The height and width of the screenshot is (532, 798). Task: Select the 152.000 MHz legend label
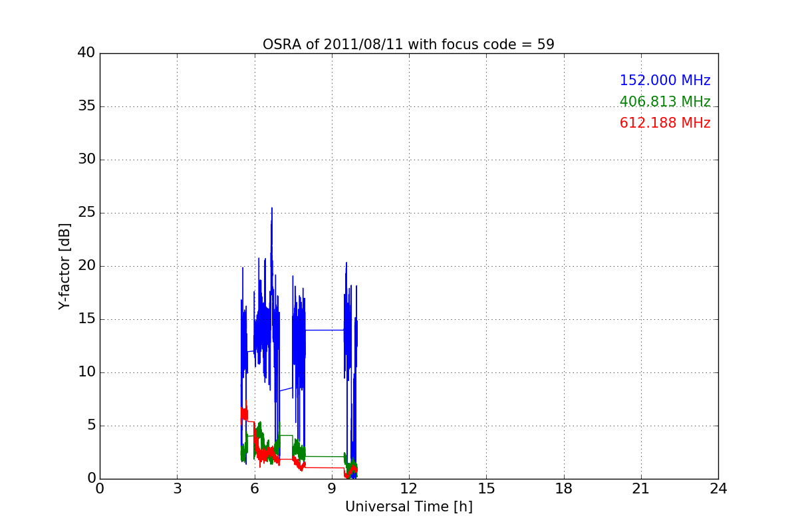(665, 80)
